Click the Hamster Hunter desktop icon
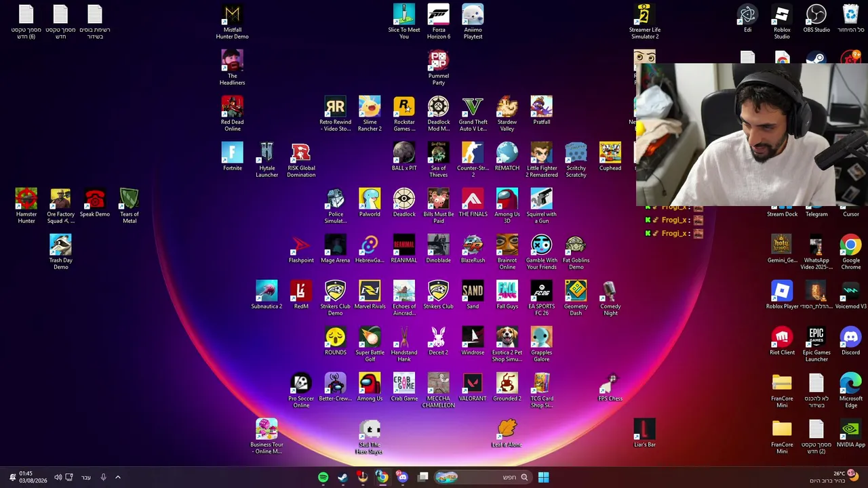Image resolution: width=868 pixels, height=488 pixels. (26, 207)
